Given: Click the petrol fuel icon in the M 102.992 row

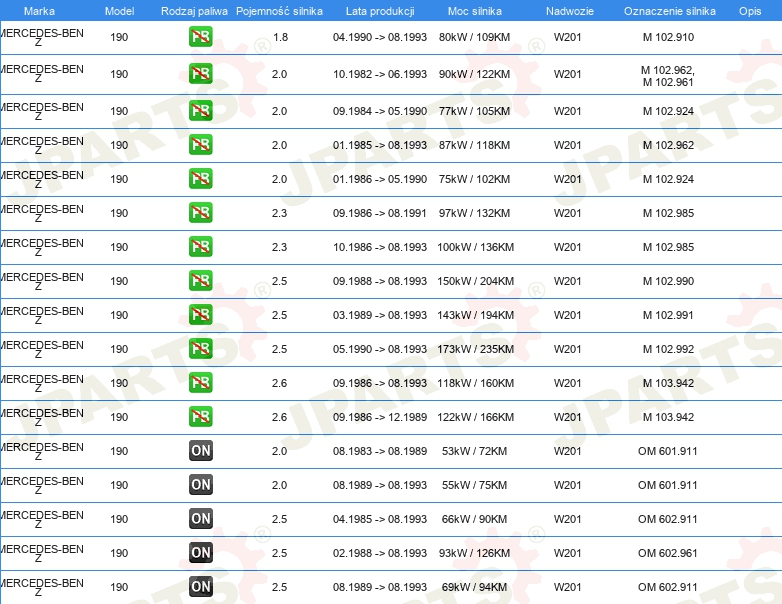Looking at the screenshot, I should pos(200,349).
